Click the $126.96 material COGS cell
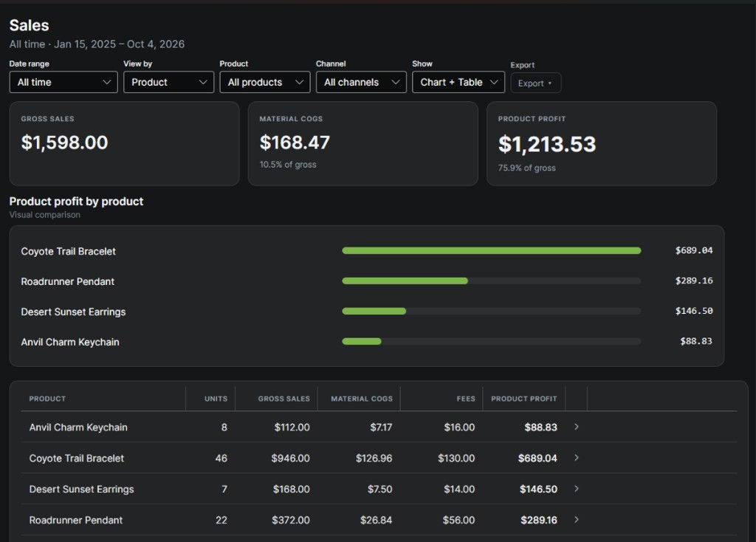The height and width of the screenshot is (542, 756). 374,458
